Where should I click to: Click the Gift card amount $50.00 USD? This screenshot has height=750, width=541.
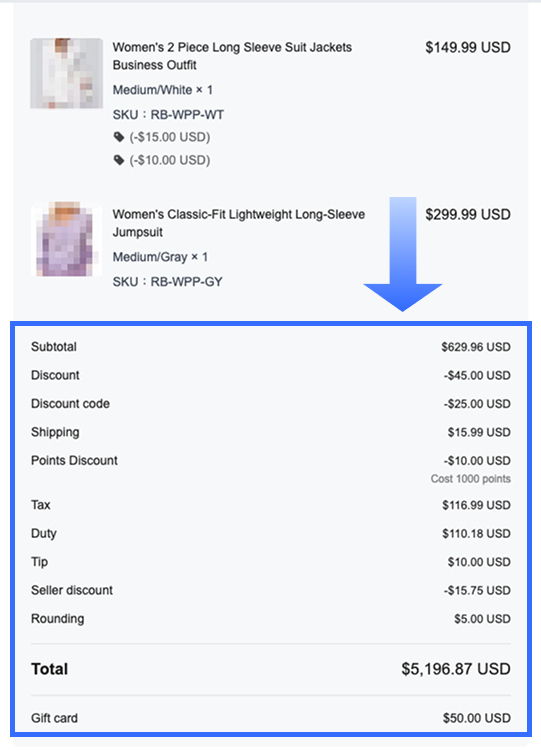click(476, 718)
